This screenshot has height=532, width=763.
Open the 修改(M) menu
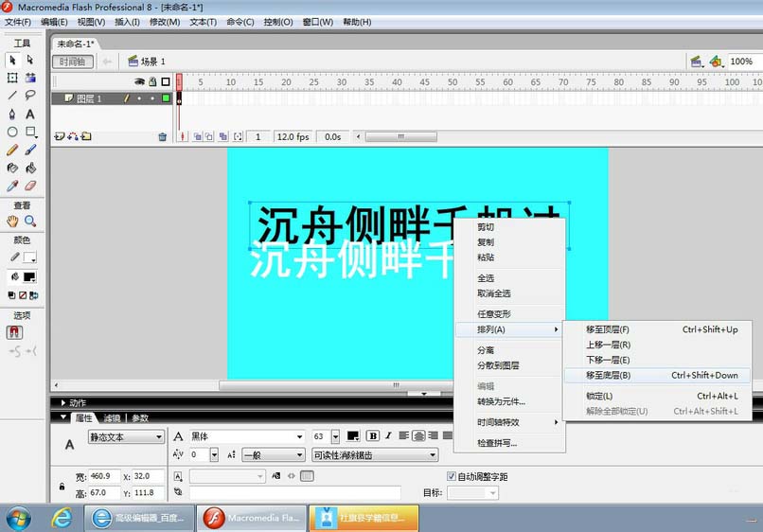[165, 22]
